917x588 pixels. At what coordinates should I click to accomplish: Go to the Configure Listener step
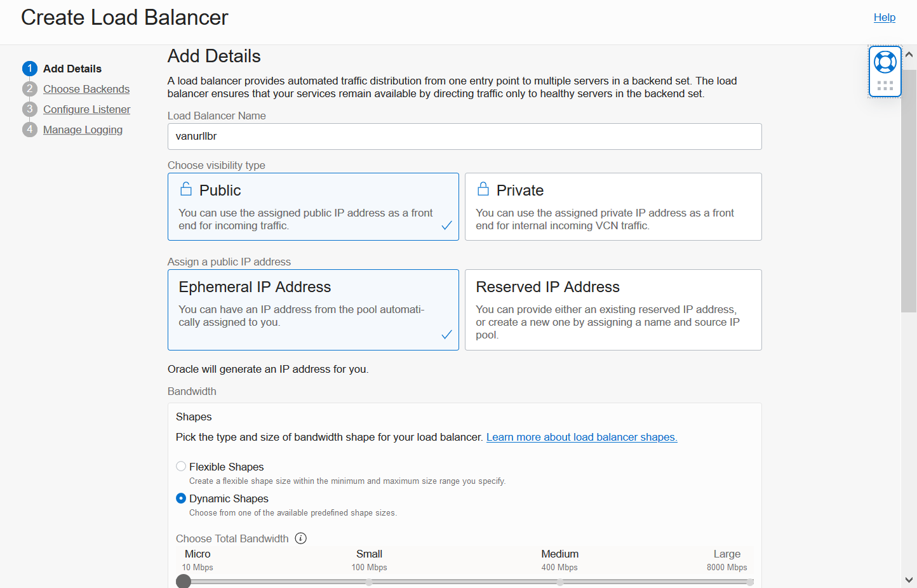86,109
